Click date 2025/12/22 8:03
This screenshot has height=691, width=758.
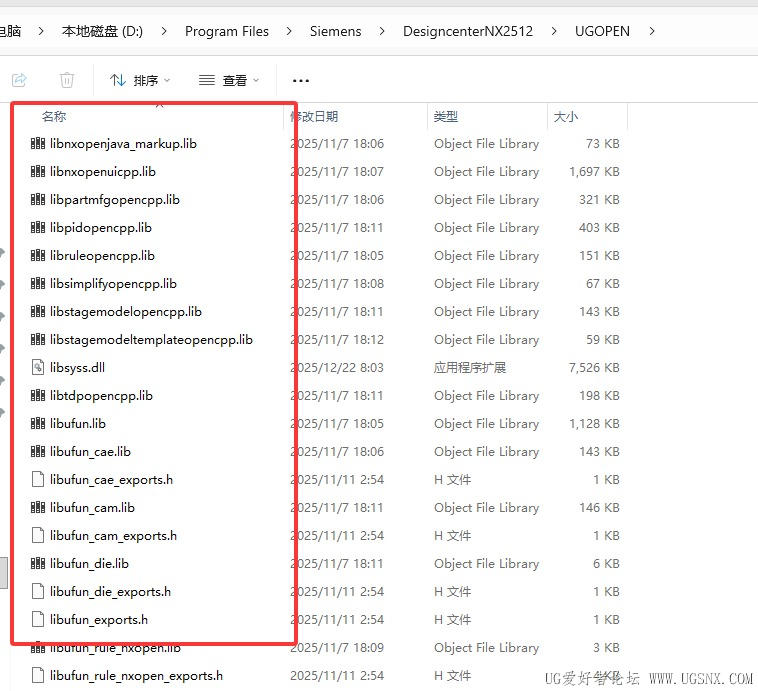tap(337, 368)
